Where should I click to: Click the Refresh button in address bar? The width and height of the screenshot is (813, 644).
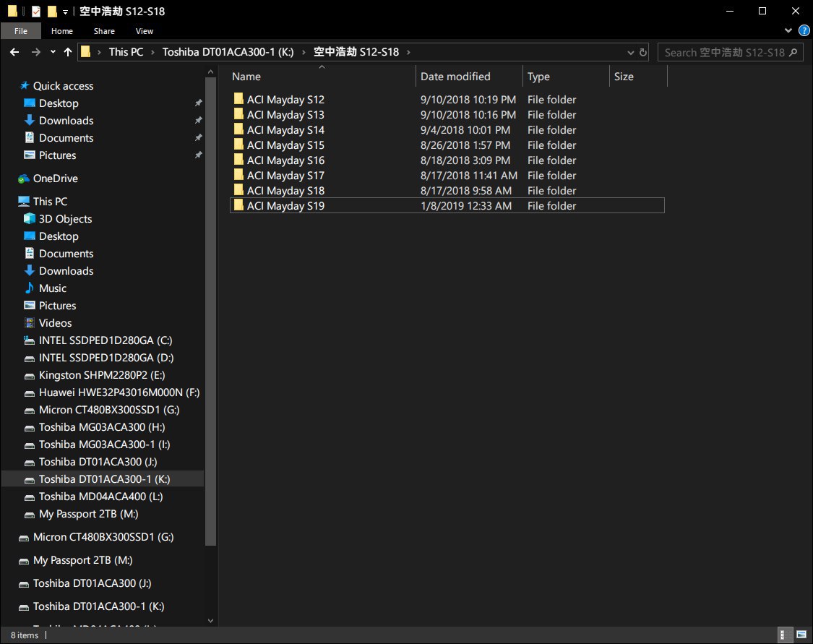click(x=642, y=52)
